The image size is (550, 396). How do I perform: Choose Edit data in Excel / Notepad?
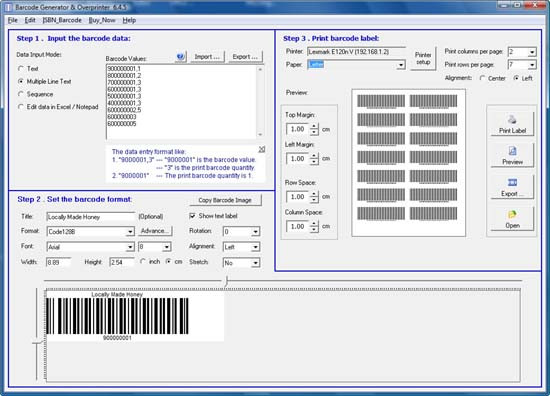click(21, 107)
